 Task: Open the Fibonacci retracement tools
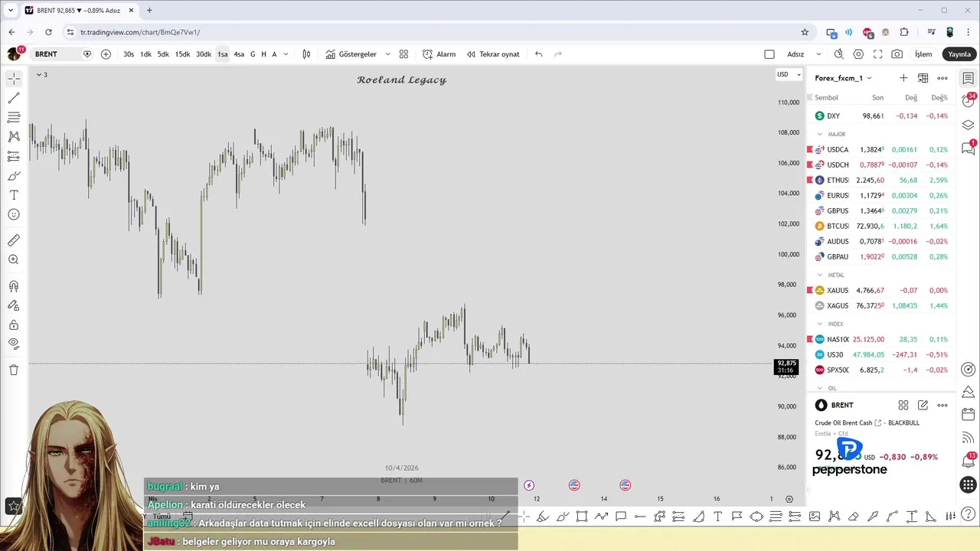(14, 117)
